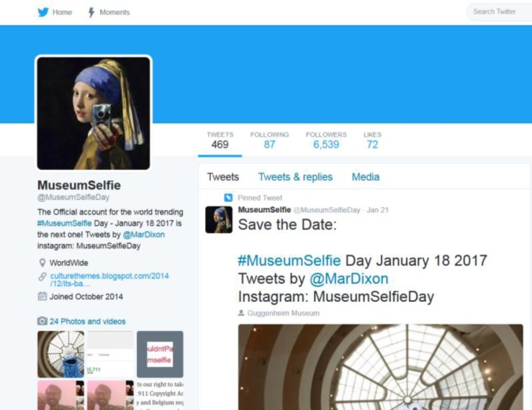Switch to the Tweets & replies tab
The height and width of the screenshot is (410, 532).
295,177
